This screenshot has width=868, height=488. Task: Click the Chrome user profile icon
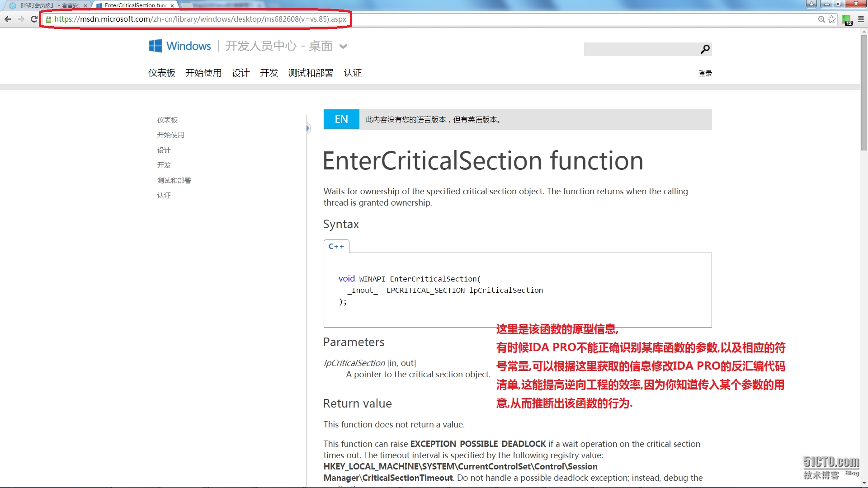(x=811, y=4)
